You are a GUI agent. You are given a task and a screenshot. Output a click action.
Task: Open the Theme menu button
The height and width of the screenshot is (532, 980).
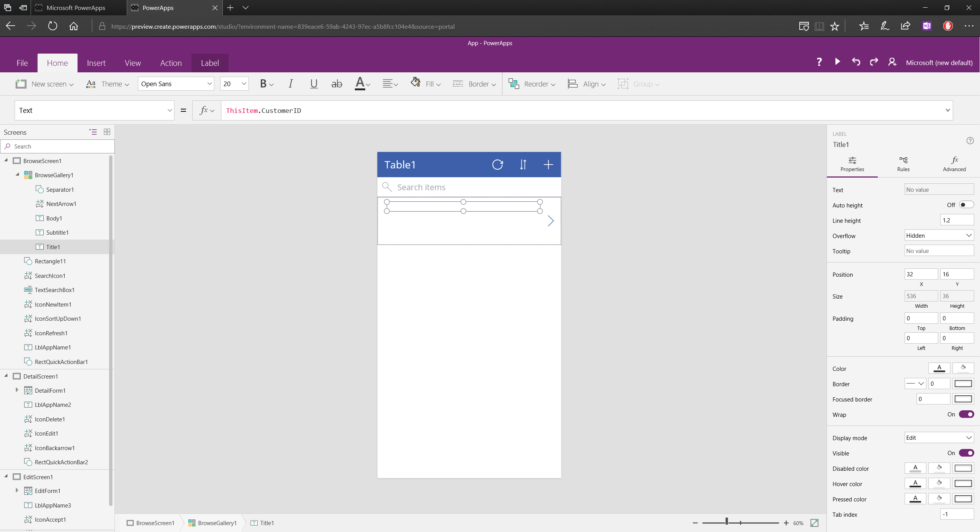coord(108,84)
